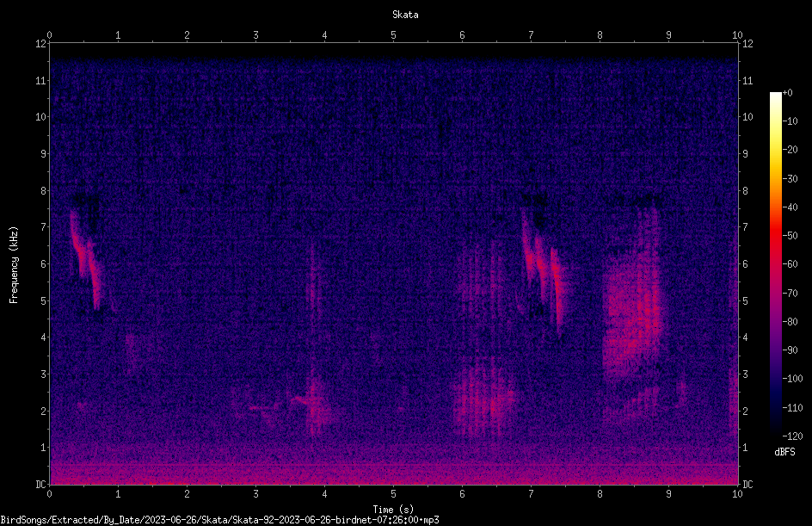Click the '5' tick on top time axis

tap(394, 35)
